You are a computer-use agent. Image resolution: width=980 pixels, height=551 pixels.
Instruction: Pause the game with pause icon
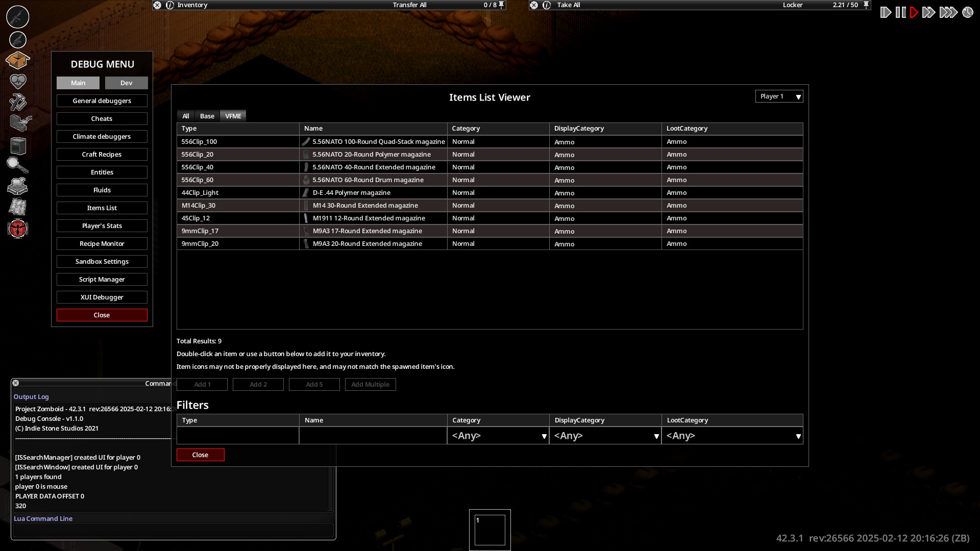[900, 12]
